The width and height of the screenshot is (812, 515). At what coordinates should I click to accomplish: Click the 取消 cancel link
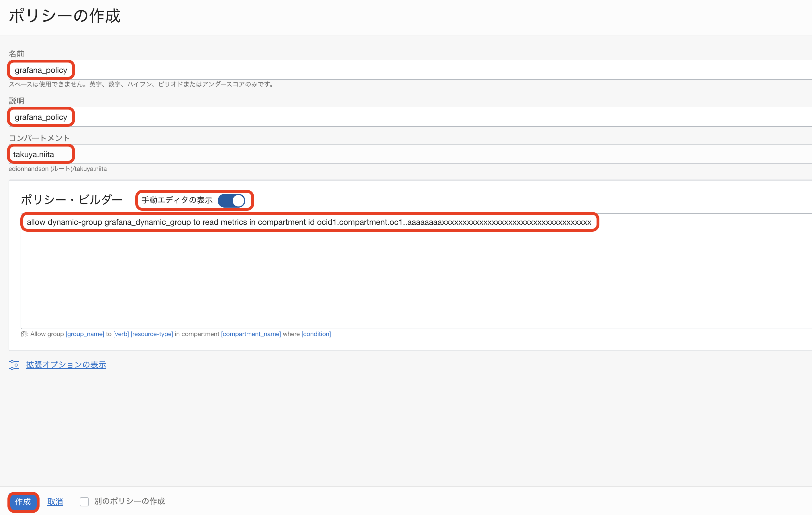[x=55, y=502]
